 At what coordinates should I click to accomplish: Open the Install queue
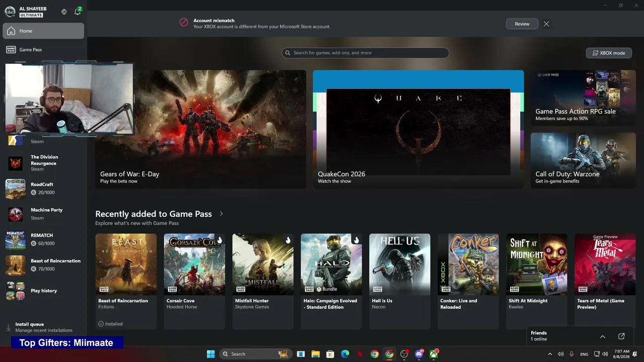click(43, 327)
